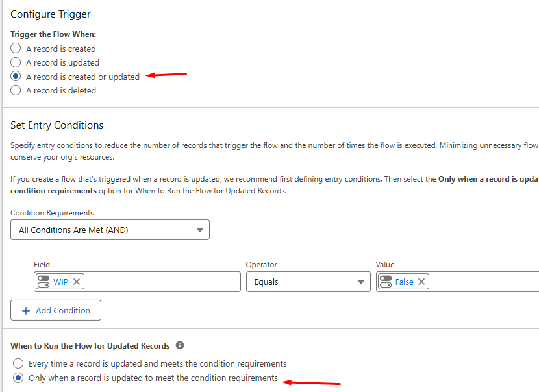Enable 'Every time a record is updated' option
This screenshot has height=392, width=539.
(18, 363)
